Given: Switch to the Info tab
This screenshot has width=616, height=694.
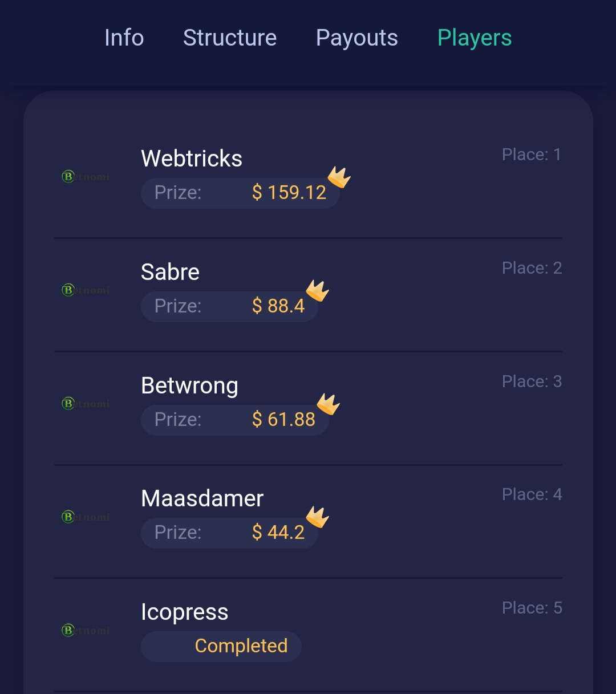Looking at the screenshot, I should point(124,38).
